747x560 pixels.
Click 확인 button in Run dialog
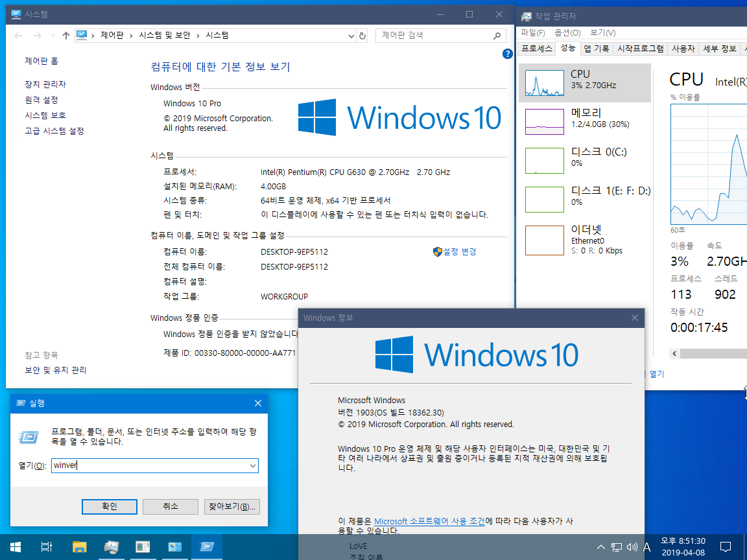point(110,507)
